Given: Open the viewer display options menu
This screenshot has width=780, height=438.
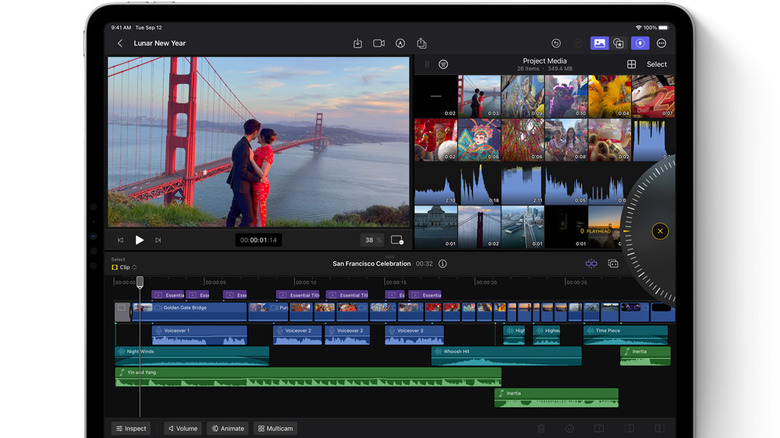Looking at the screenshot, I should point(398,240).
